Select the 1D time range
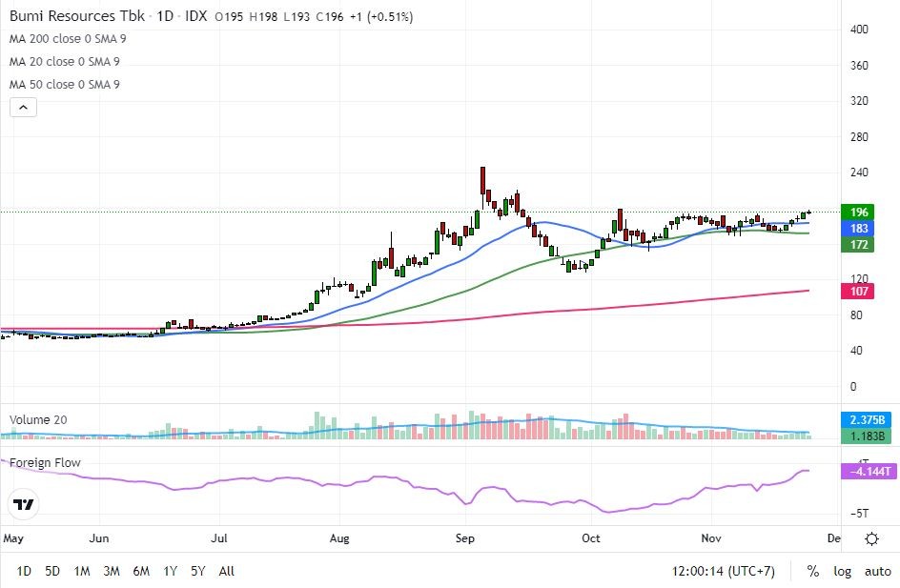The height and width of the screenshot is (588, 900). coord(24,571)
